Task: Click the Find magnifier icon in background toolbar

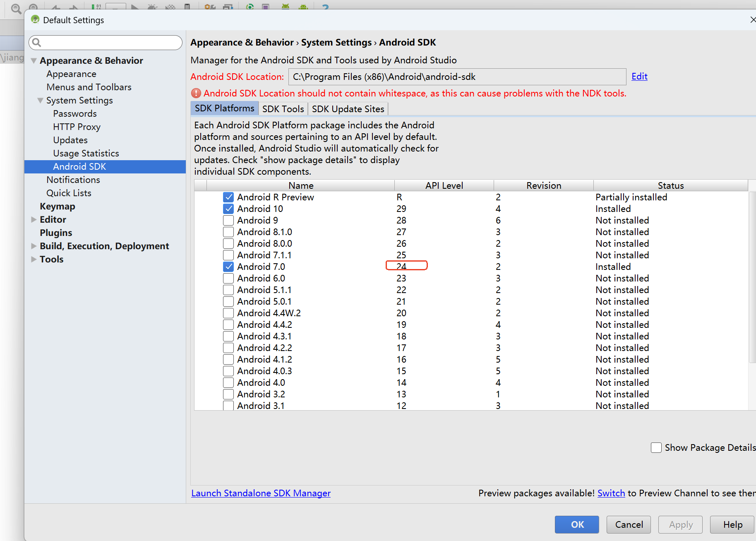Action: (16, 9)
